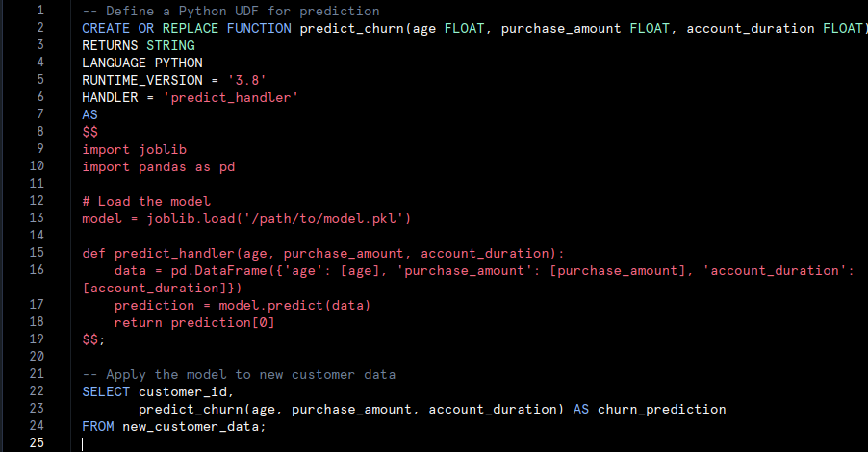Click the return prediction[0] statement
Viewport: 868px width, 452px height.
[195, 322]
